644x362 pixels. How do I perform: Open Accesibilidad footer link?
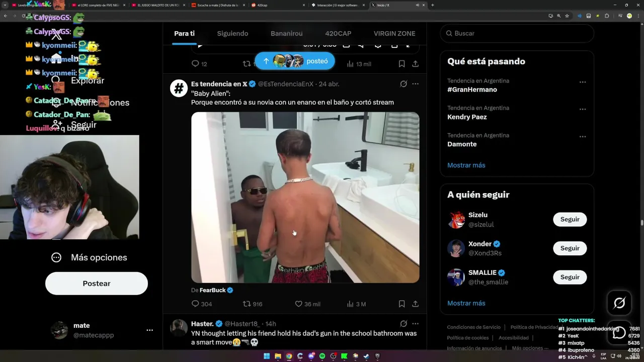point(513,338)
